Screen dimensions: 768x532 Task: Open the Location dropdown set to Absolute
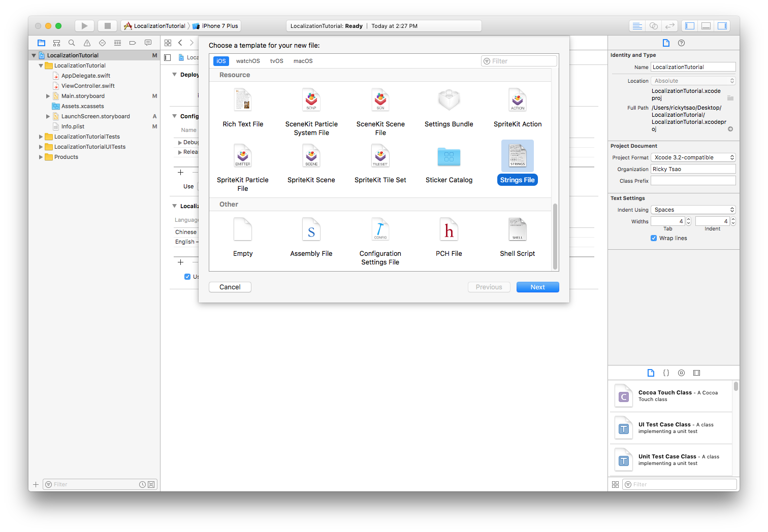pos(693,81)
